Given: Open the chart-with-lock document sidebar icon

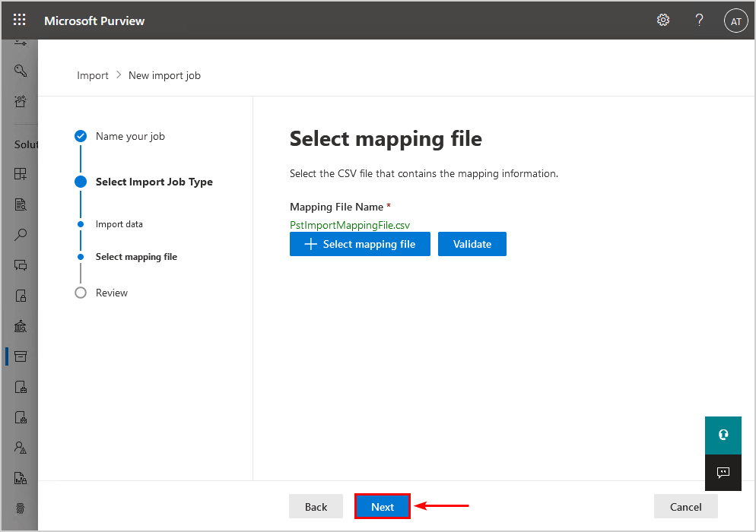Looking at the screenshot, I should pos(21,478).
